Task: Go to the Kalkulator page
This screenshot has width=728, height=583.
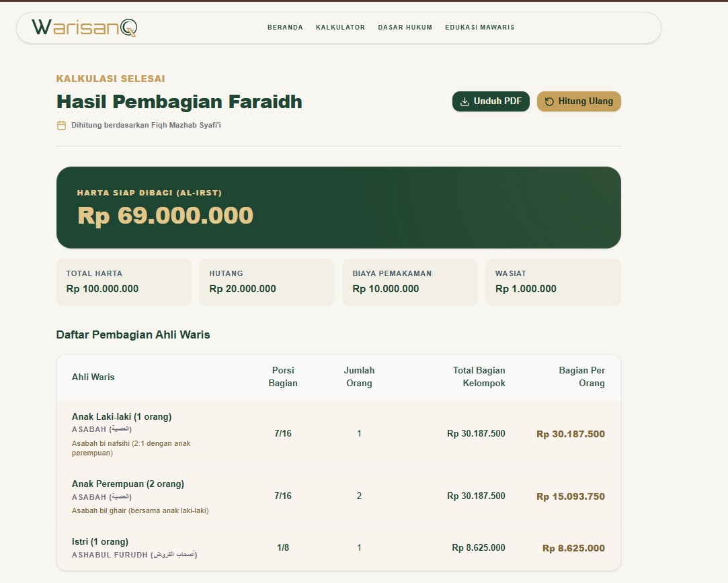Action: [340, 28]
